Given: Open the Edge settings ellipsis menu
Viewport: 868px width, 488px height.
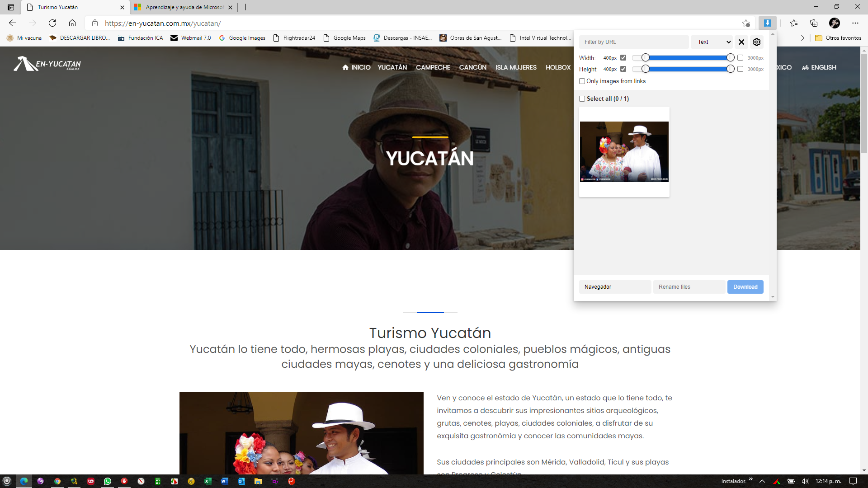Looking at the screenshot, I should pyautogui.click(x=855, y=23).
